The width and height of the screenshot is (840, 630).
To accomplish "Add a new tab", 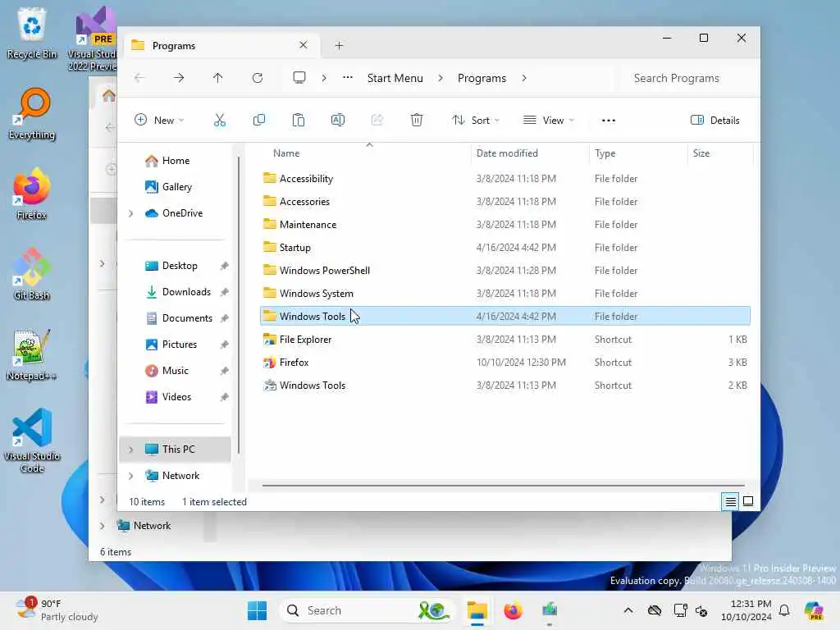I will (339, 46).
